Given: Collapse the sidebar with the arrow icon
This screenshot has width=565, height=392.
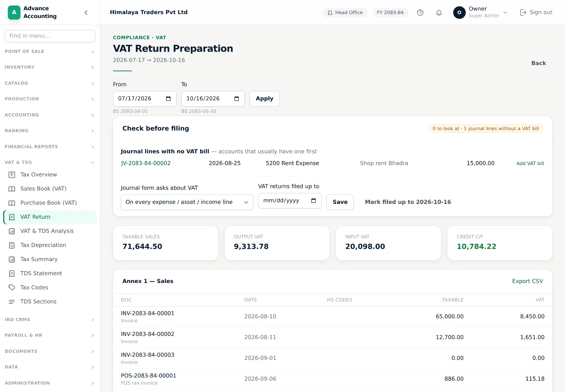Looking at the screenshot, I should [x=86, y=13].
